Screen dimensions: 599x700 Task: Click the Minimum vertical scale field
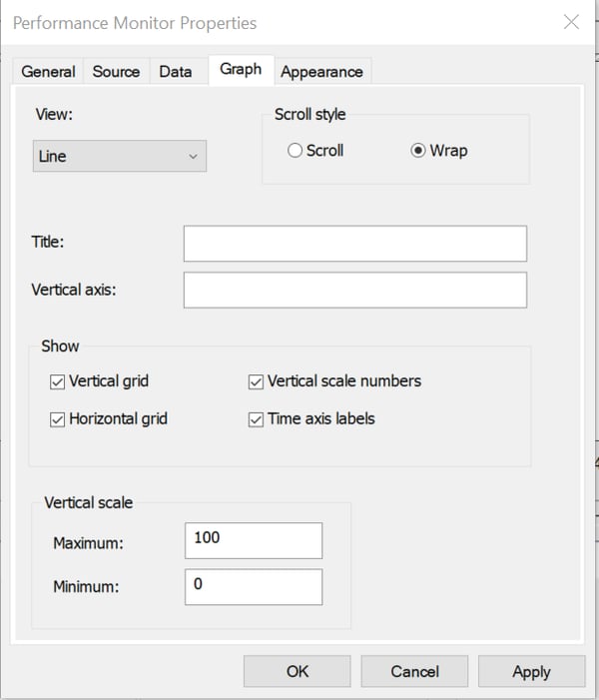click(254, 587)
